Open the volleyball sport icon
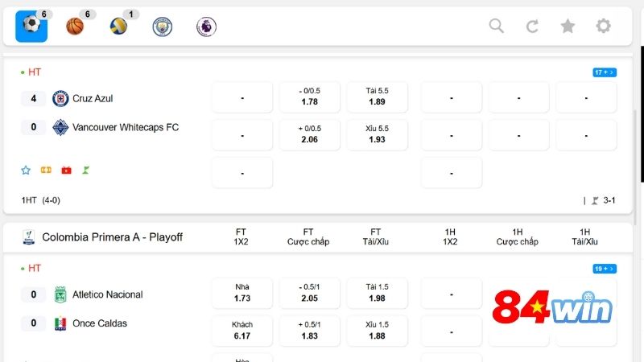The height and width of the screenshot is (362, 644). [118, 27]
